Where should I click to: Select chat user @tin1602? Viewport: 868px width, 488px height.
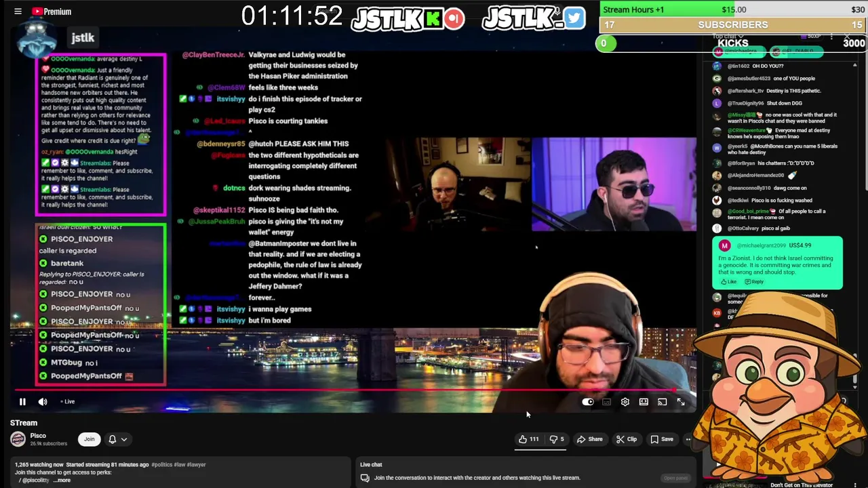tap(738, 66)
